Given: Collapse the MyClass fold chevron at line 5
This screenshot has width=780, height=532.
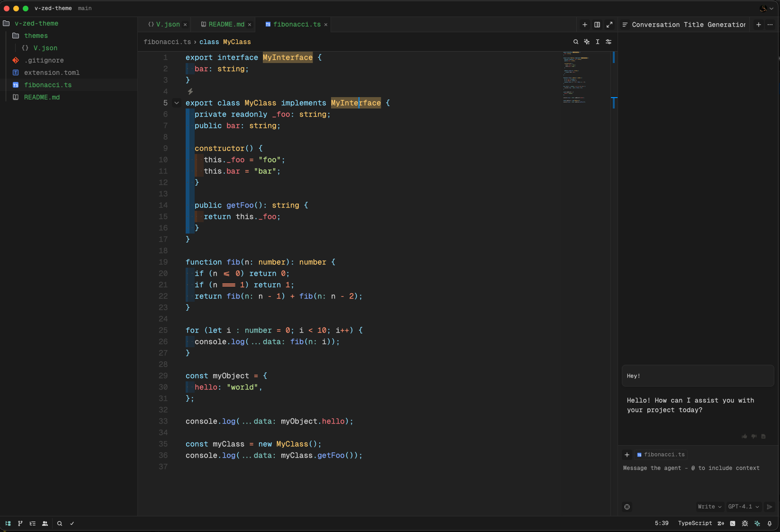Looking at the screenshot, I should 177,103.
